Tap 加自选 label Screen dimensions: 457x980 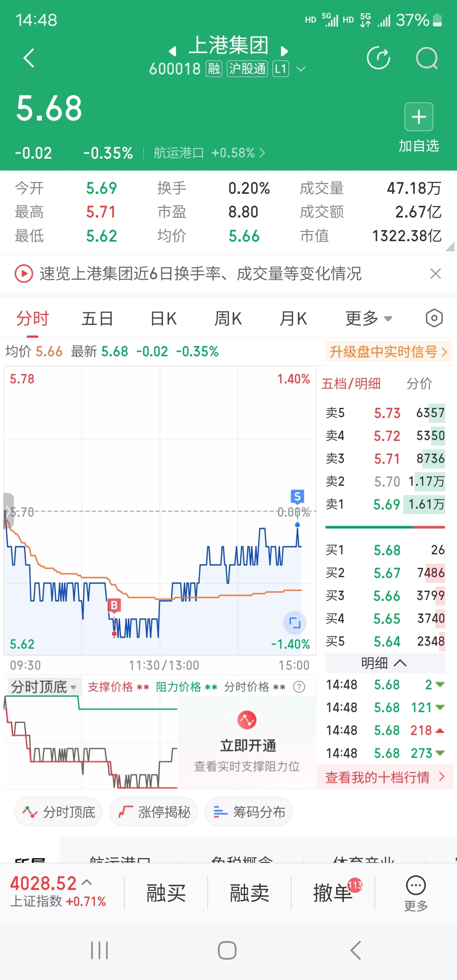pyautogui.click(x=419, y=146)
